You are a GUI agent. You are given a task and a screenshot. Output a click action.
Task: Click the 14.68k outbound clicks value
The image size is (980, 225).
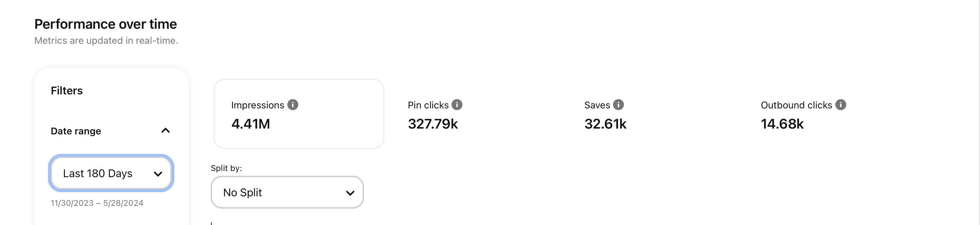click(782, 124)
